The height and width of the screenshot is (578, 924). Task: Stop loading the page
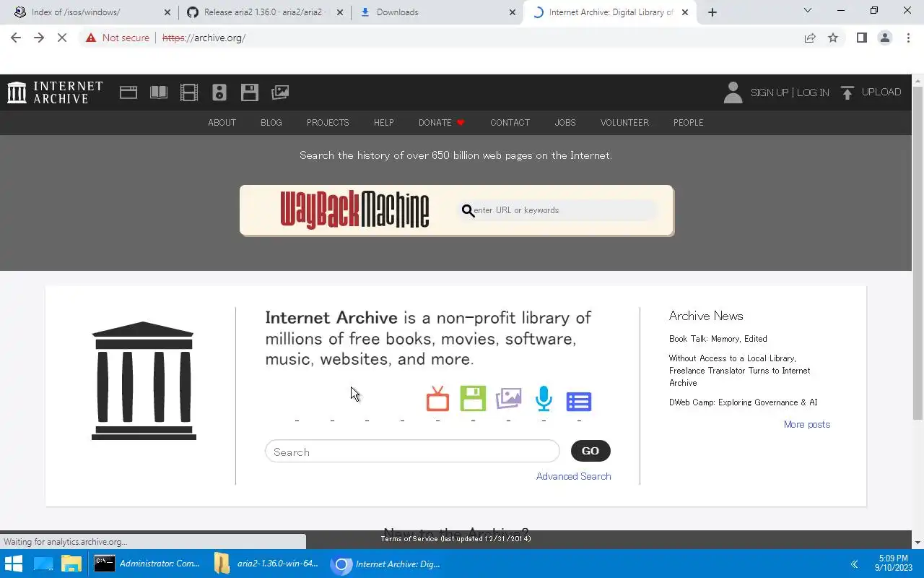[x=62, y=38]
